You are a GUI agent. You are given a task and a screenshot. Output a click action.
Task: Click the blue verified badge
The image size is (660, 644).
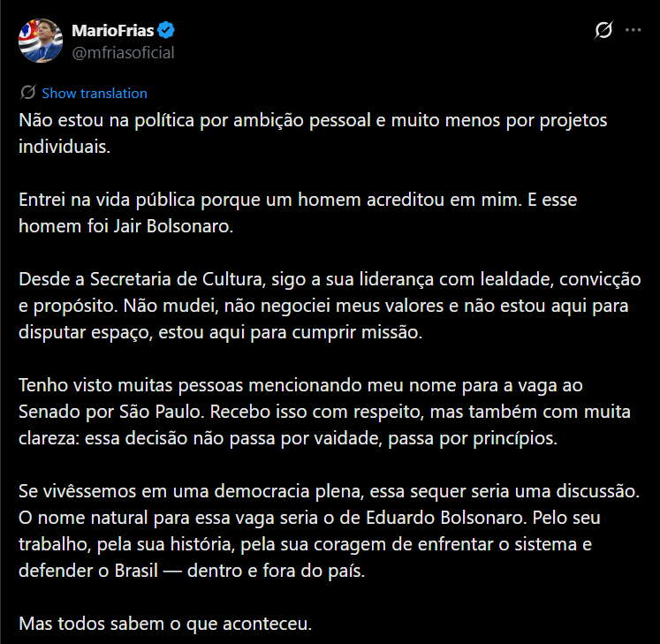[x=167, y=31]
